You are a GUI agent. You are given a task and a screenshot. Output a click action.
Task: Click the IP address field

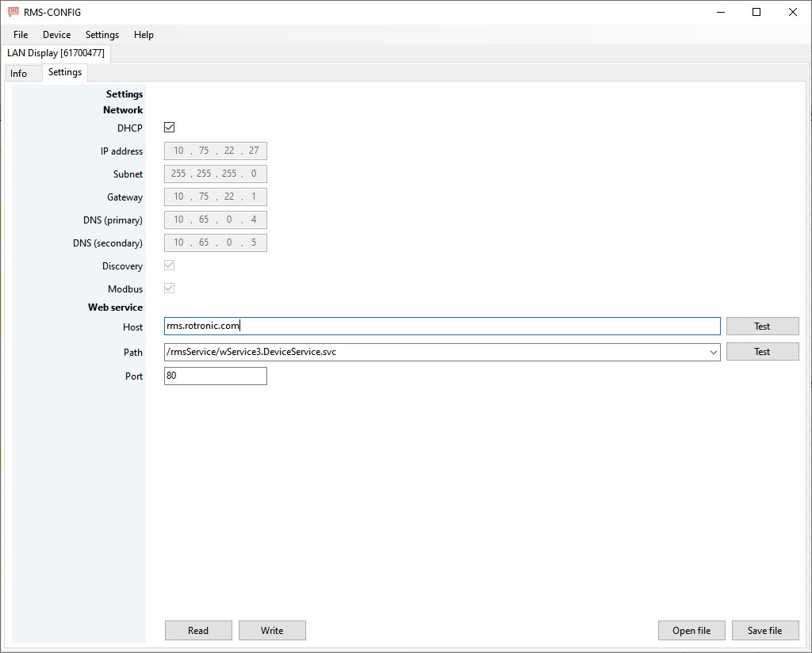[216, 151]
